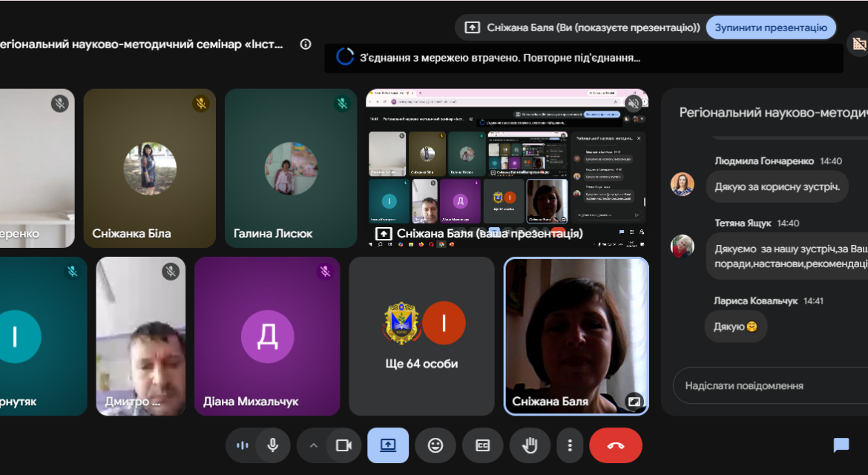Click Тетяна Ящук's message bubble
The width and height of the screenshot is (868, 475).
(x=787, y=256)
